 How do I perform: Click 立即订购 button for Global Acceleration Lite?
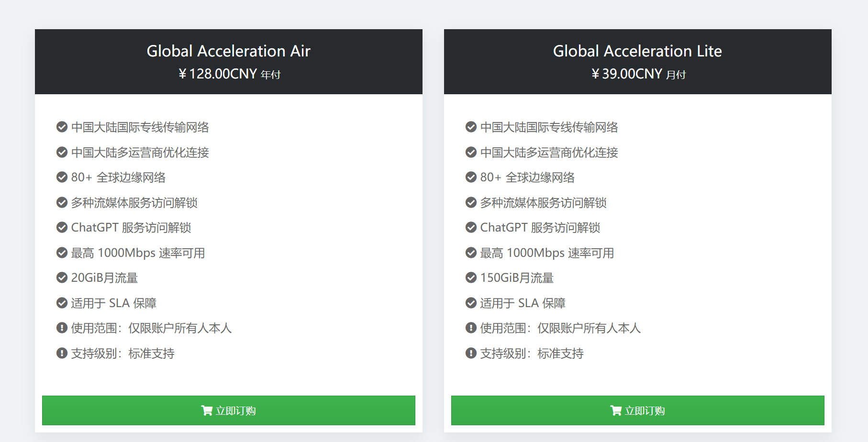click(637, 410)
